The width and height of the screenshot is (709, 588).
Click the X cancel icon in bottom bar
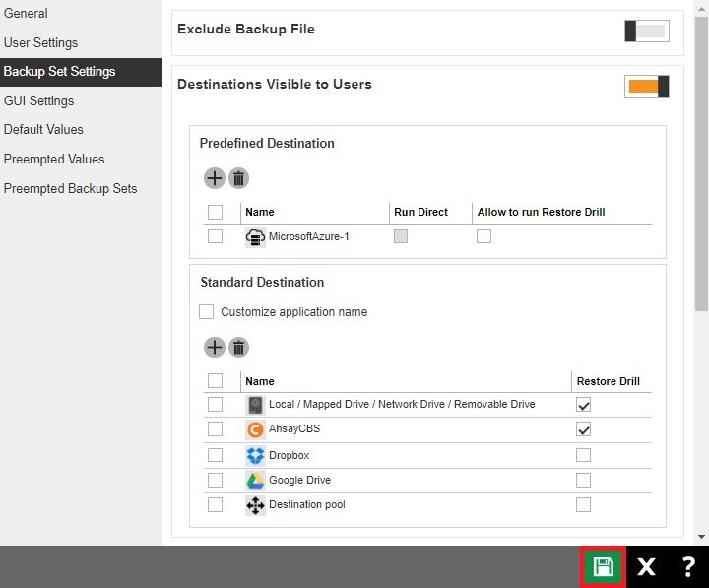[646, 566]
